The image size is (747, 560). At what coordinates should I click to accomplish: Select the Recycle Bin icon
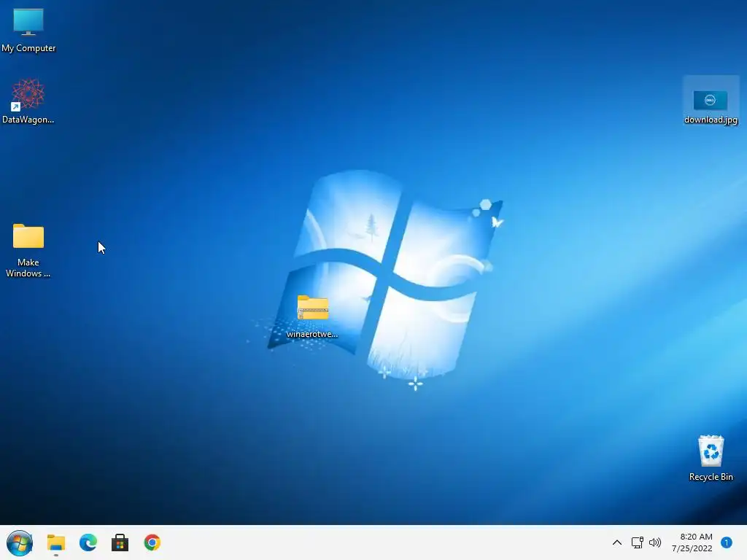click(711, 451)
